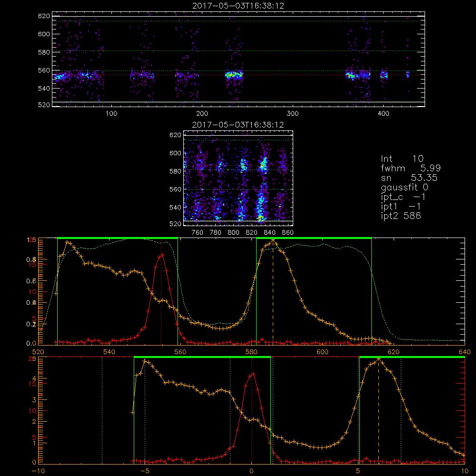Click the small middle image title 2017-05-03T16:38:12
The image size is (476, 476).
[238, 125]
